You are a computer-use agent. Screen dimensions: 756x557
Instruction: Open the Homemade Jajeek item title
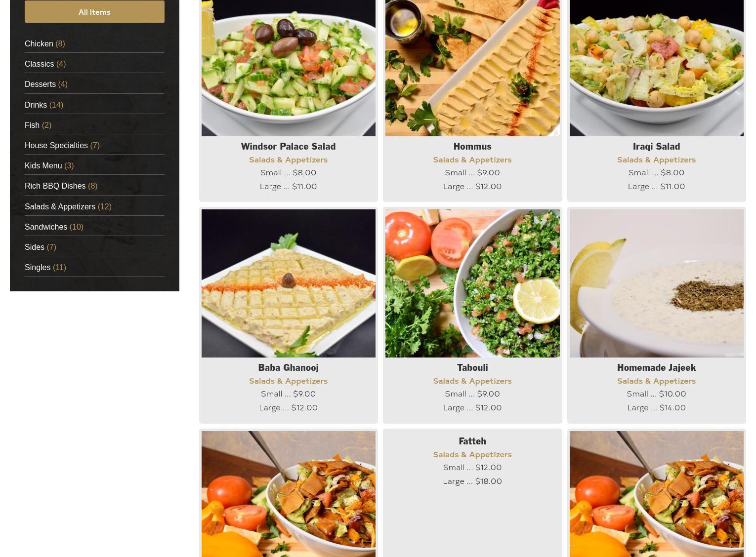pos(656,367)
